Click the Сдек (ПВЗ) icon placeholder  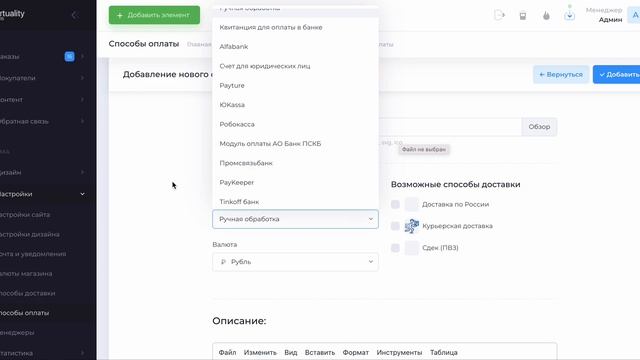(x=411, y=247)
